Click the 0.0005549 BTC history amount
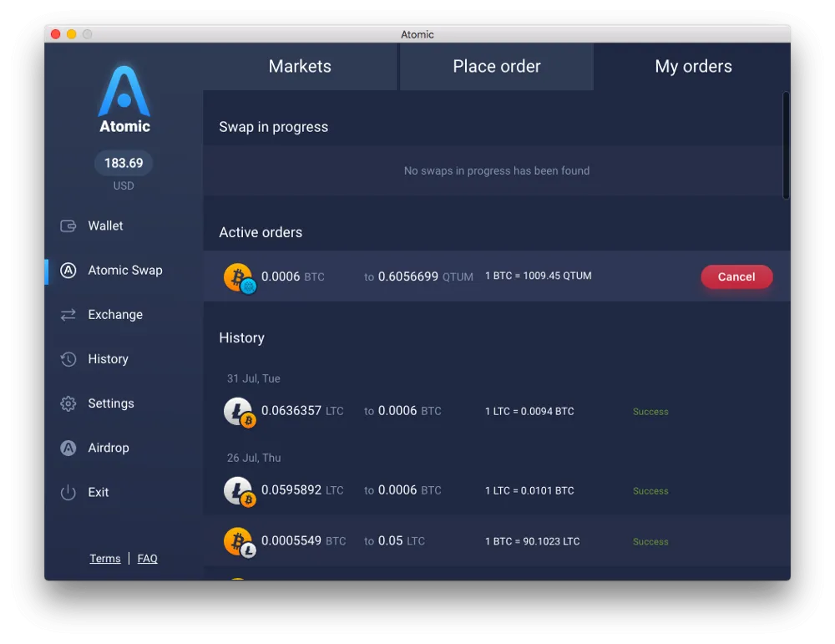 pyautogui.click(x=304, y=540)
